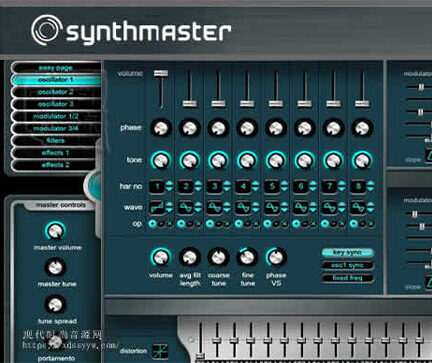
Task: Change the wave stepper arrows for harmonic 3
Action: [x=227, y=207]
